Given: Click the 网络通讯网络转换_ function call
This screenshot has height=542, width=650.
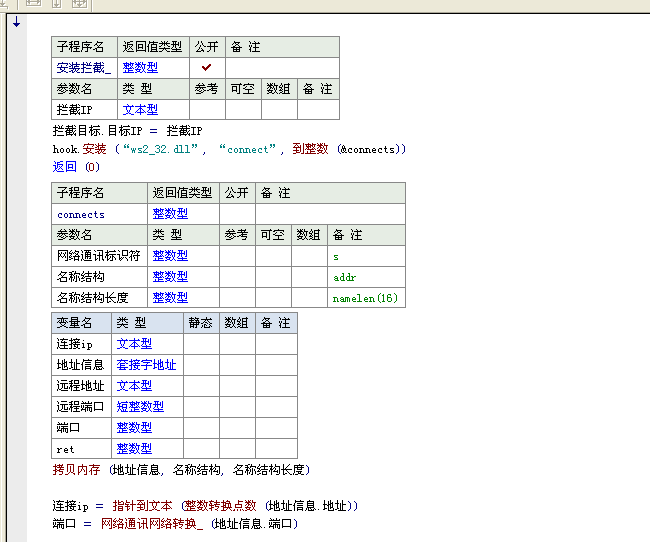Looking at the screenshot, I should (x=152, y=524).
